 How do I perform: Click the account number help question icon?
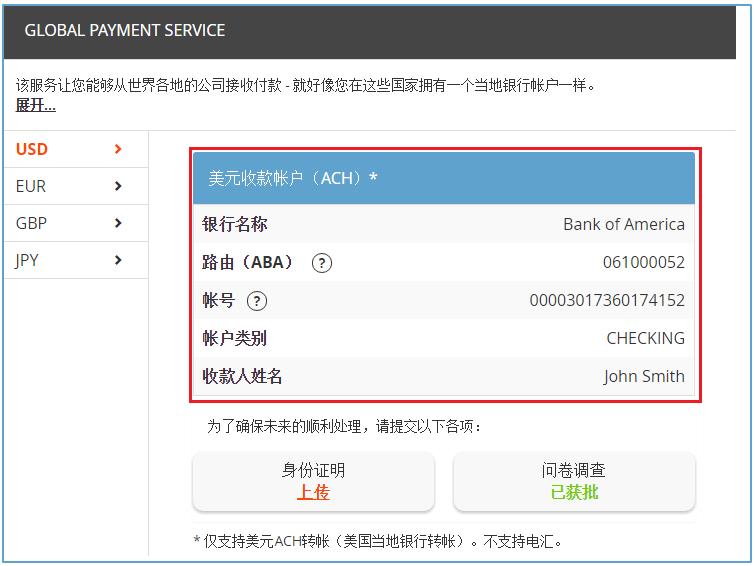(257, 301)
